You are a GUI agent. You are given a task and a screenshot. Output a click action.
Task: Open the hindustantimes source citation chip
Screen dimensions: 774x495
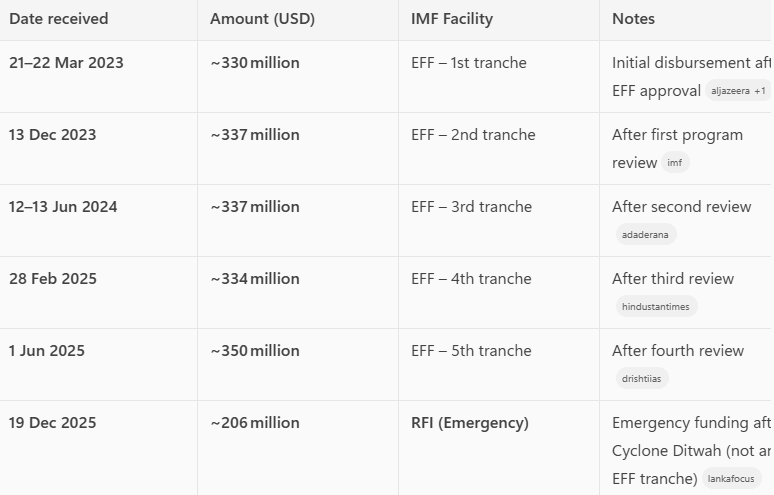point(656,306)
